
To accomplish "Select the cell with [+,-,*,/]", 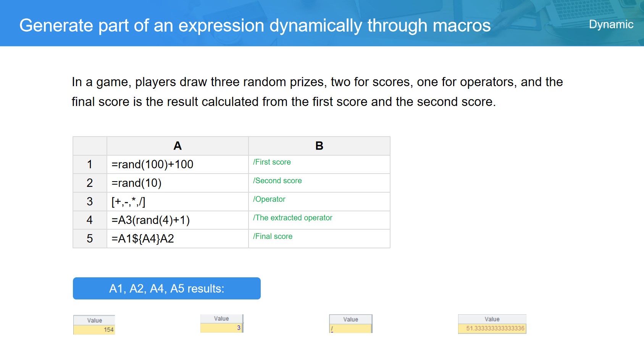I will 178,201.
